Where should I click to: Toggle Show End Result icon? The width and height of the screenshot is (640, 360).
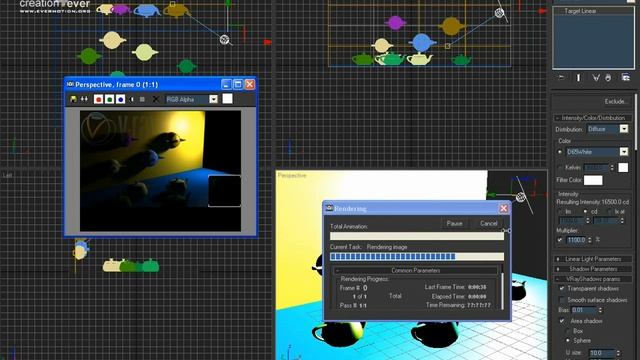pos(578,77)
